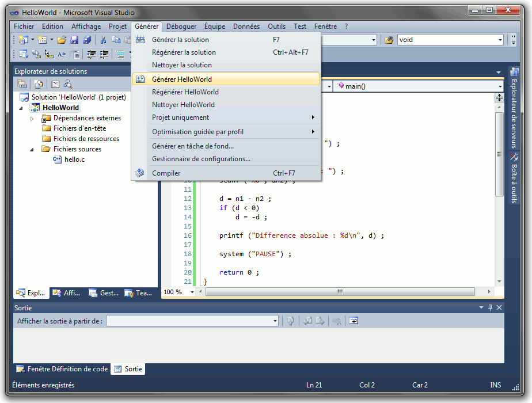Click the Clear All icon in the Sortie toolbar

coord(337,321)
